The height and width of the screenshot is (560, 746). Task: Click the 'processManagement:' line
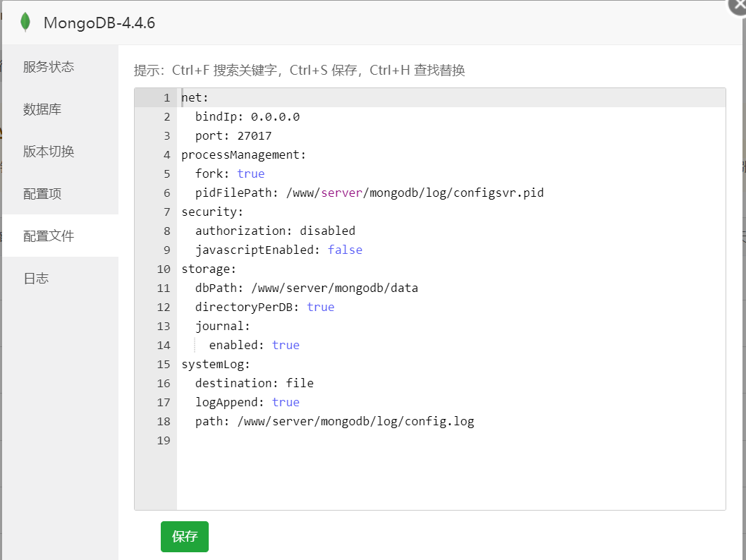click(x=243, y=154)
